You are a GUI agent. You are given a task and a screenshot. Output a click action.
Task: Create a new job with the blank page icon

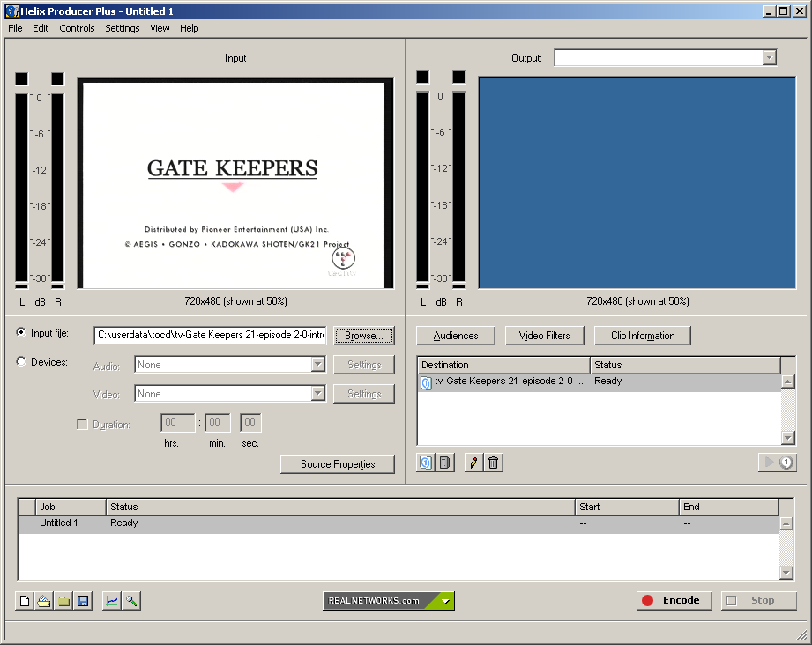tap(25, 601)
